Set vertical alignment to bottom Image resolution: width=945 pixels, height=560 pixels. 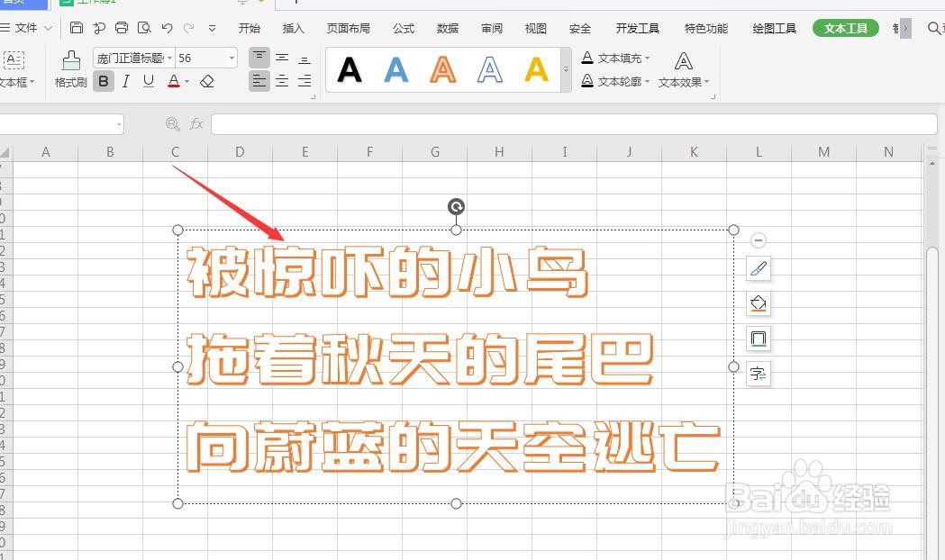click(x=305, y=59)
